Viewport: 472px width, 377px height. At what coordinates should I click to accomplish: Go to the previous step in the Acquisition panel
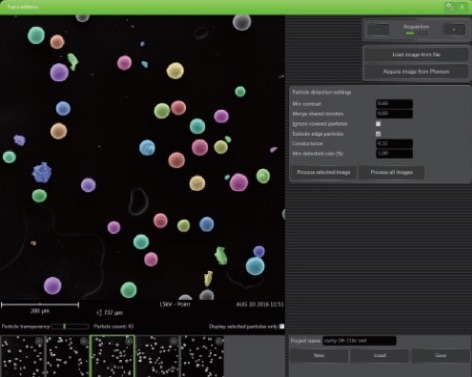(378, 29)
